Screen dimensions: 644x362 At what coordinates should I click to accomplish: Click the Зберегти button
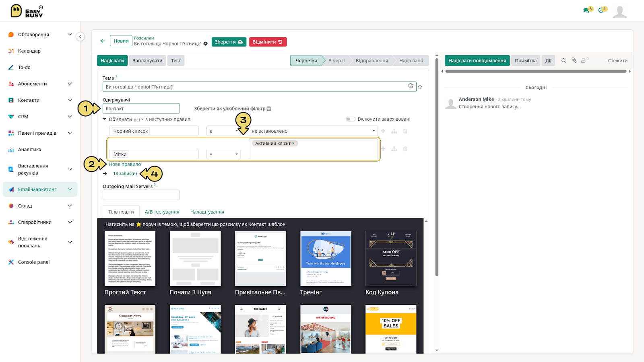[229, 42]
